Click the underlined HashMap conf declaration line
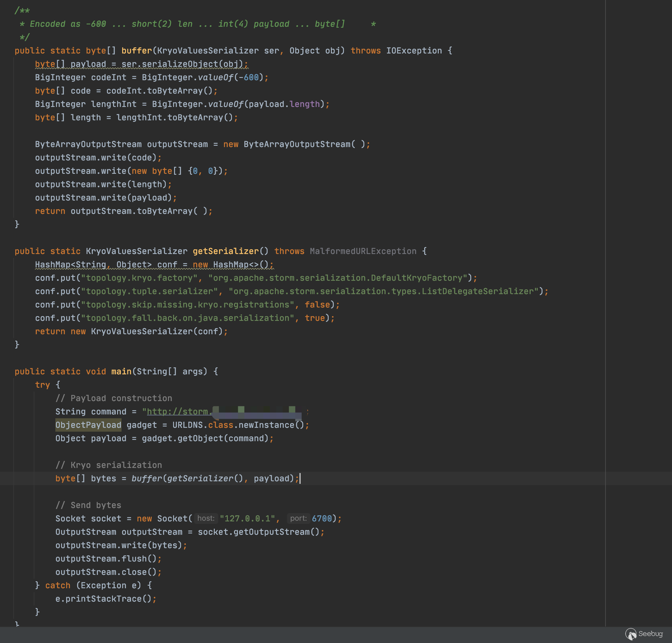672x643 pixels. [x=154, y=265]
